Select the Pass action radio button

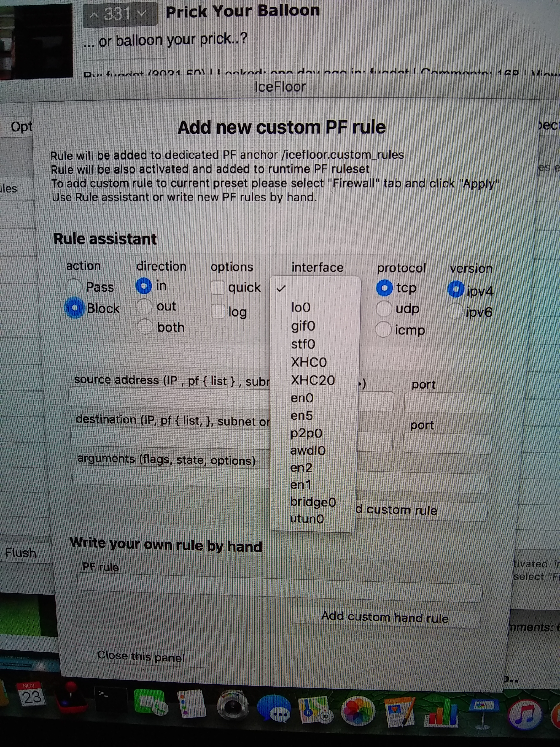click(74, 287)
